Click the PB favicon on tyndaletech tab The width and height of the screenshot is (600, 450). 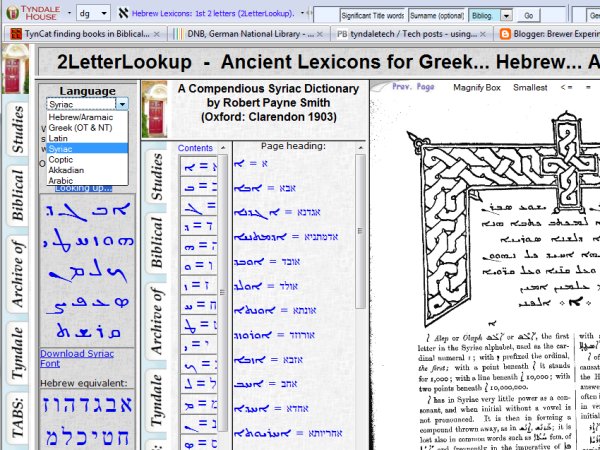[x=342, y=34]
